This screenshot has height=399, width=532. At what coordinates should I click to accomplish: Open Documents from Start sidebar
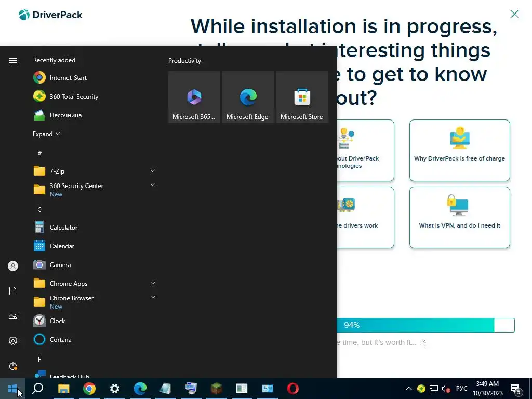13,291
